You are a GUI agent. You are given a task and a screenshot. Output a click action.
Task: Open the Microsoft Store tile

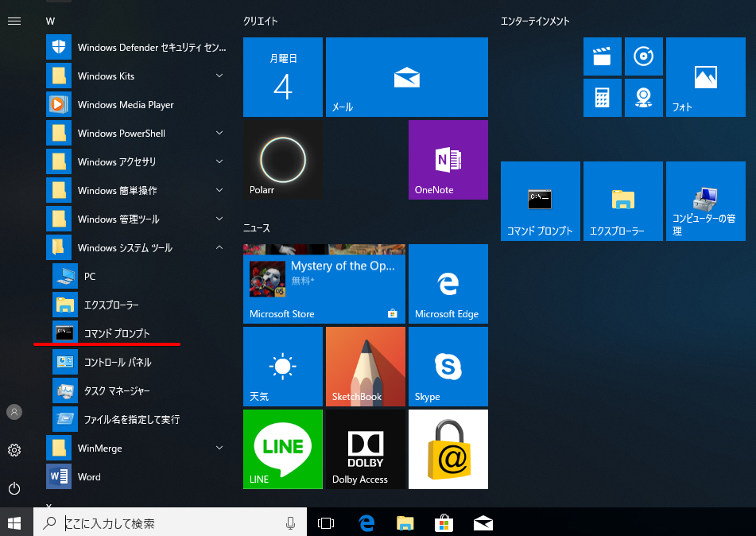(x=324, y=284)
